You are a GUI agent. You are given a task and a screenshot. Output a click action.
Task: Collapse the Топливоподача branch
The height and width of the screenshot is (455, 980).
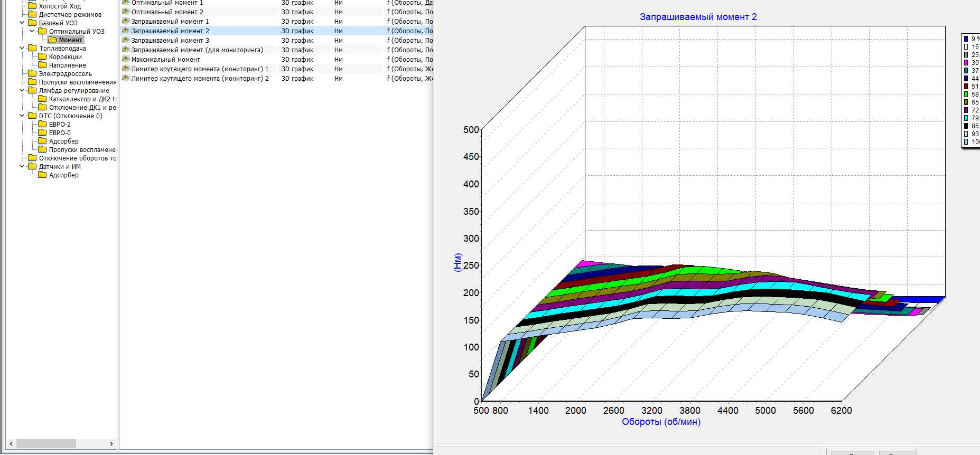[22, 48]
